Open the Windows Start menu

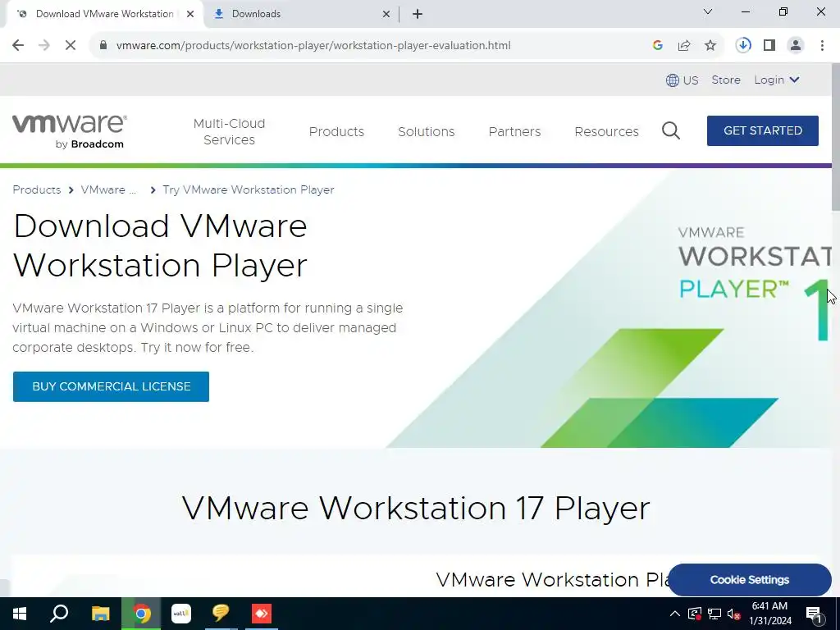click(x=20, y=614)
